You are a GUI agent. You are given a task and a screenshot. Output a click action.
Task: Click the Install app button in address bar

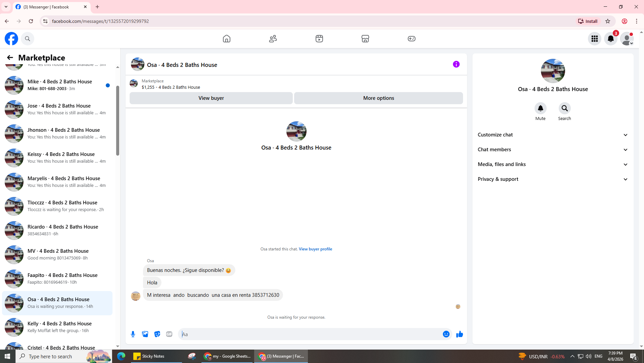point(588,21)
